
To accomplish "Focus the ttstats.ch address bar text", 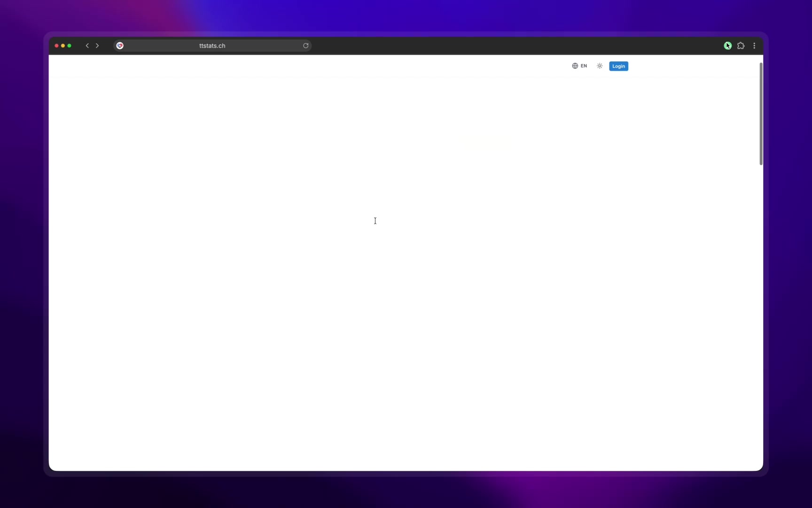I will 212,46.
